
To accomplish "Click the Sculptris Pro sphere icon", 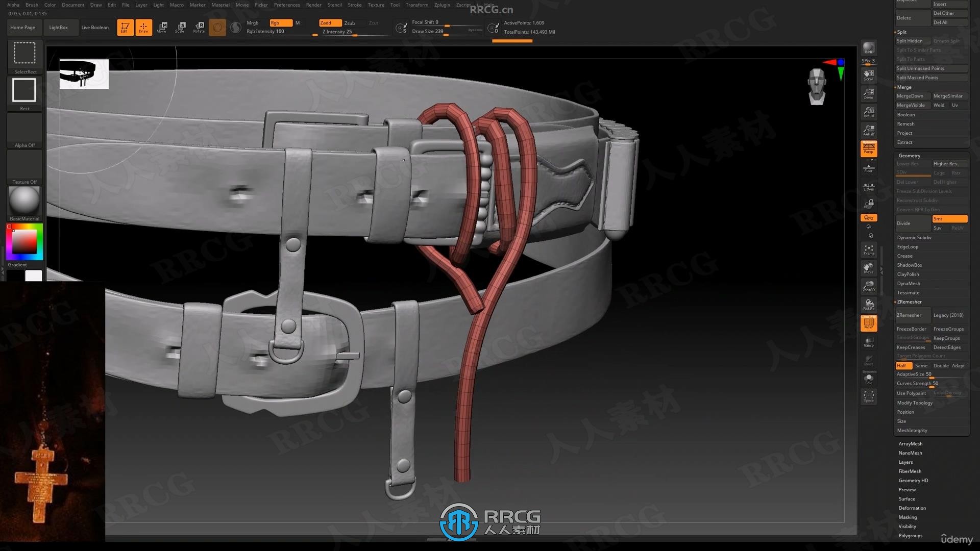I will click(235, 27).
